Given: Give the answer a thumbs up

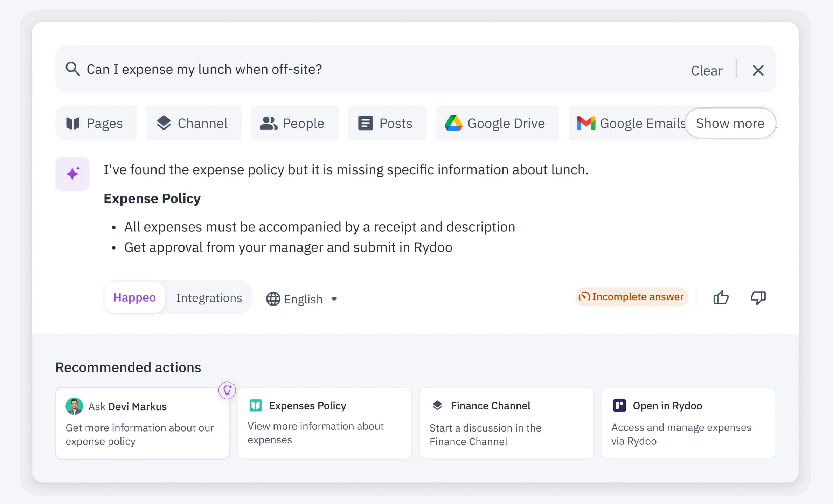Looking at the screenshot, I should point(721,298).
